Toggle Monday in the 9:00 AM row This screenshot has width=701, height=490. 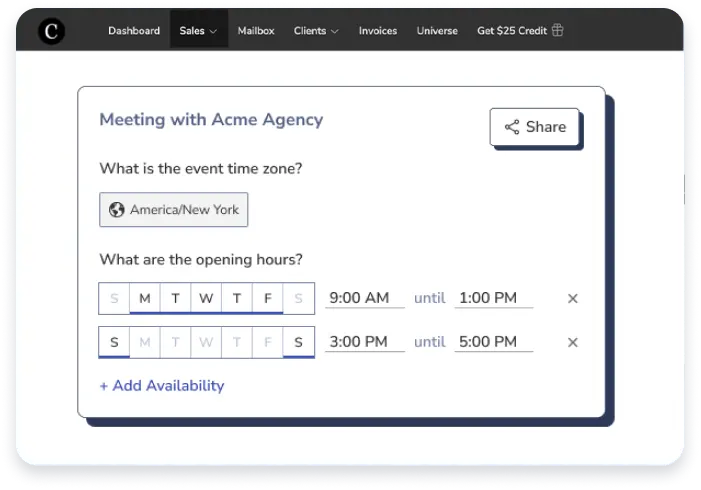pyautogui.click(x=145, y=298)
